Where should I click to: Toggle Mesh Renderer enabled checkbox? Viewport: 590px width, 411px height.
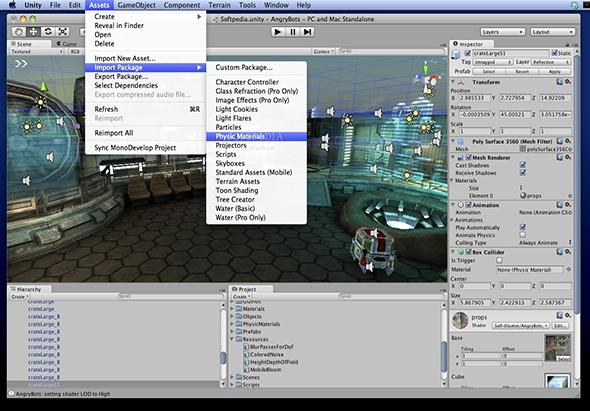coord(468,157)
